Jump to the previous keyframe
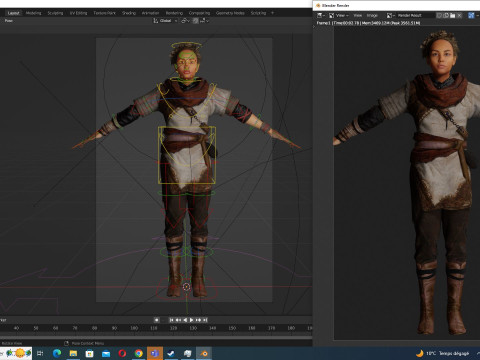 [x=178, y=320]
